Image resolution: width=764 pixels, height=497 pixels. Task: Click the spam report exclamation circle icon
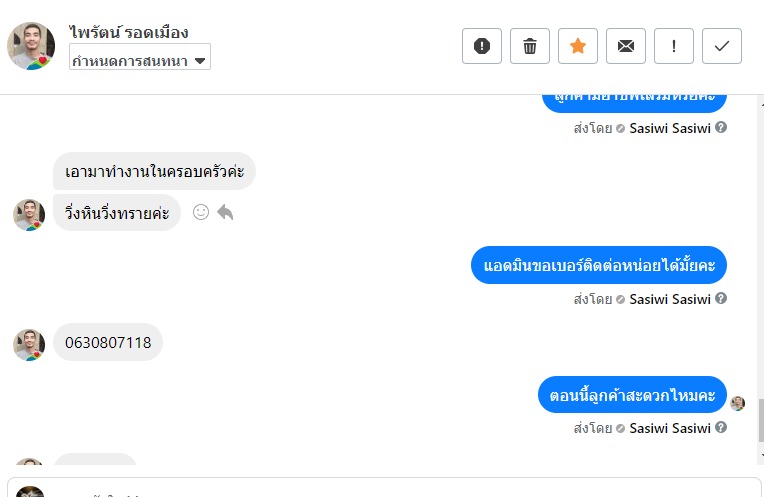[482, 46]
